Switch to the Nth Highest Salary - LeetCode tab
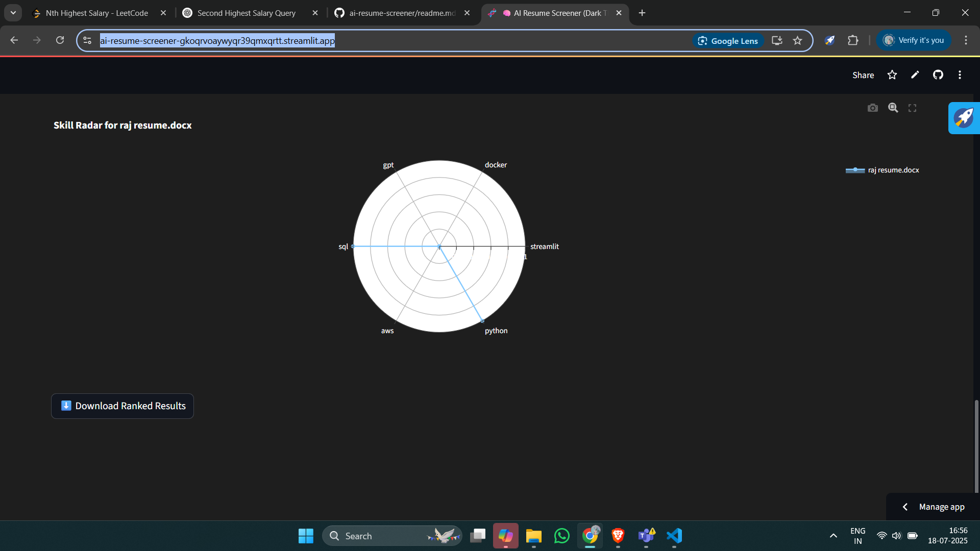The height and width of the screenshot is (551, 980). coord(97,13)
